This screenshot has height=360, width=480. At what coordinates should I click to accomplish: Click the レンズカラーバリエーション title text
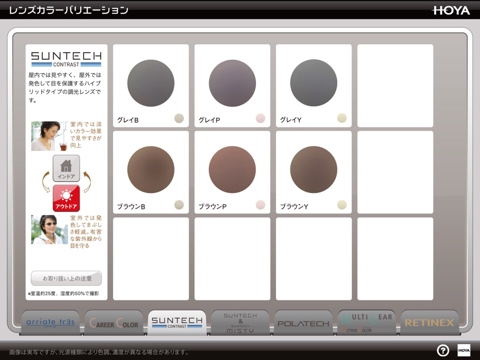click(x=69, y=10)
